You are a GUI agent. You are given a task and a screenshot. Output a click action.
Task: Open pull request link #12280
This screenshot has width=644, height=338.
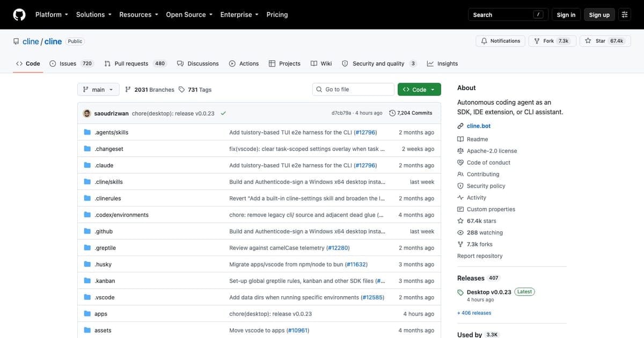tap(337, 248)
